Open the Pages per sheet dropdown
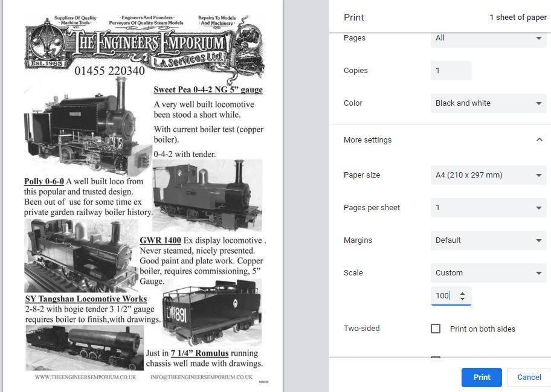551x392 pixels. [x=488, y=208]
